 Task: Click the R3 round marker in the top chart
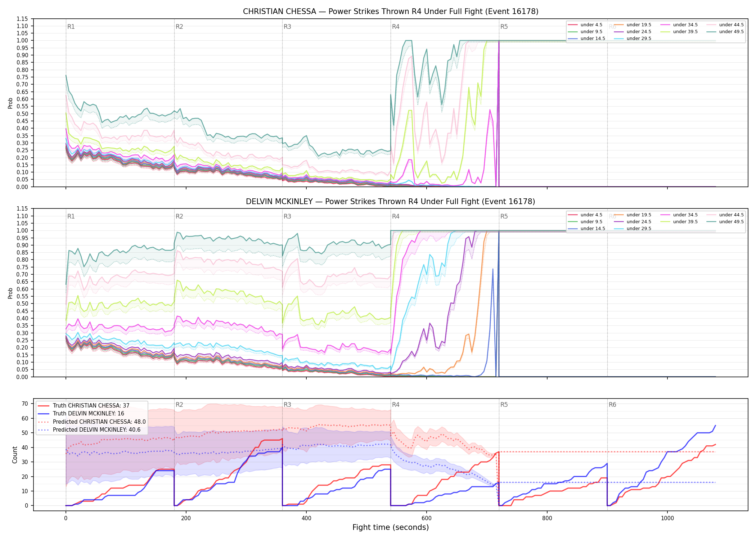[287, 27]
